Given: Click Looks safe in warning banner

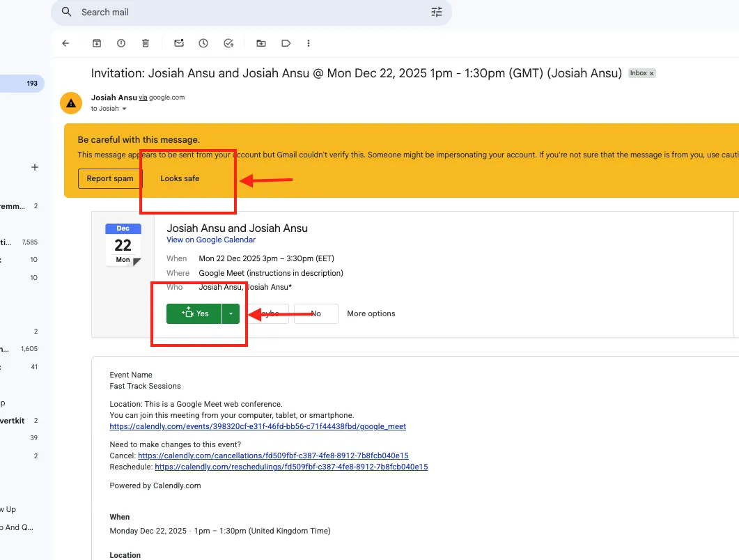Looking at the screenshot, I should tap(180, 178).
